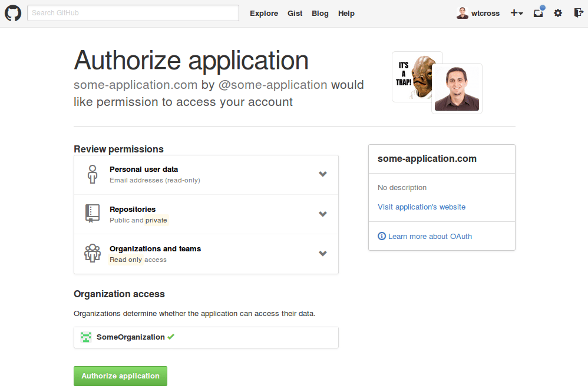
Task: Open the GitHub Octocat logo home
Action: tap(13, 13)
